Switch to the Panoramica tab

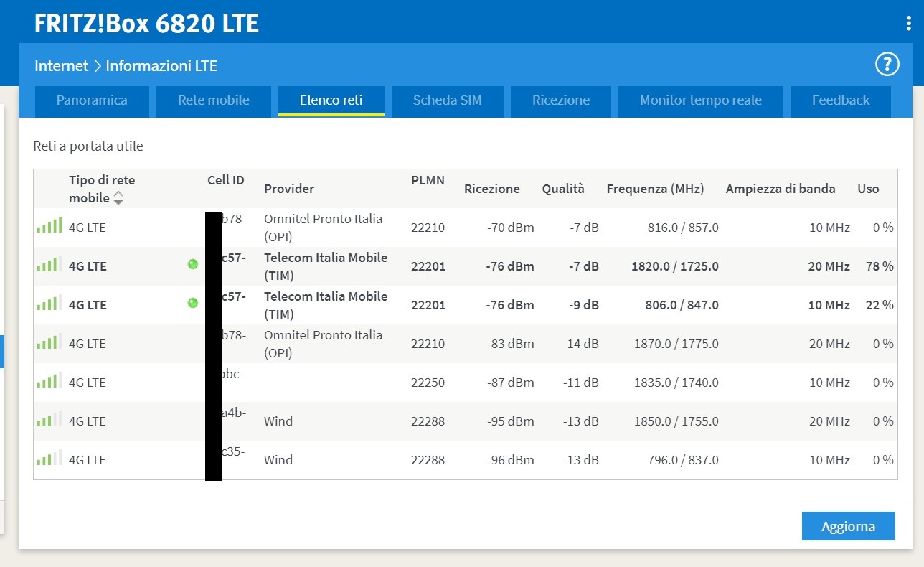[92, 101]
